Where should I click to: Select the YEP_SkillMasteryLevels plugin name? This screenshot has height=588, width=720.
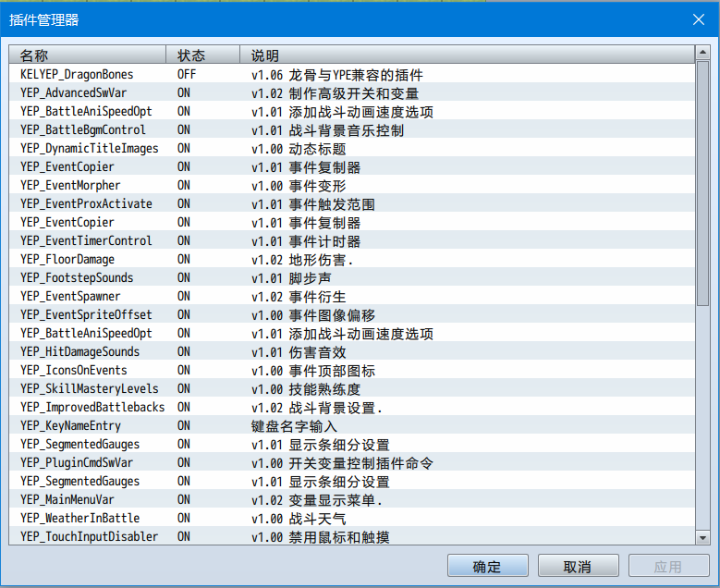click(x=89, y=388)
